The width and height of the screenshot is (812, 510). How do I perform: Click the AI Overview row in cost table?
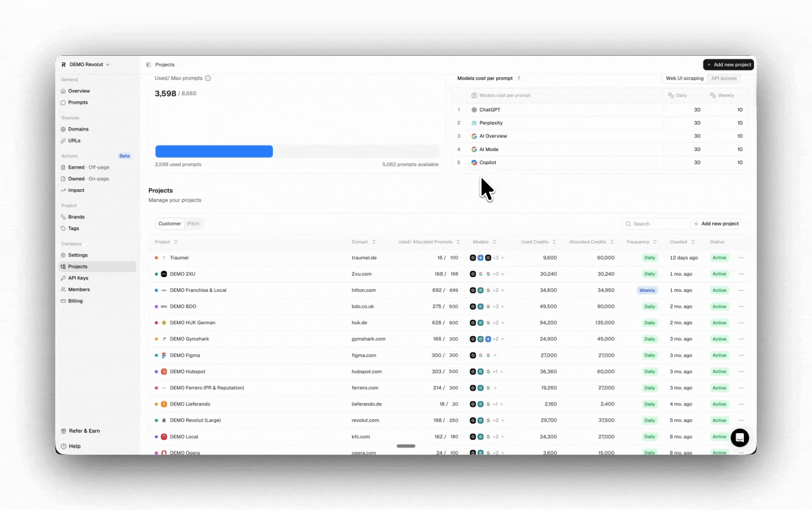[x=600, y=136]
